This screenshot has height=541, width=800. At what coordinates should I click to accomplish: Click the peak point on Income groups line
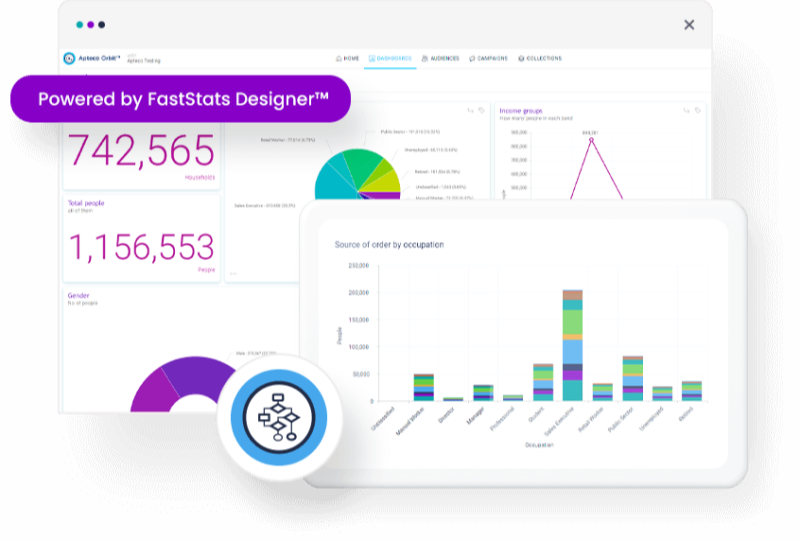click(590, 139)
